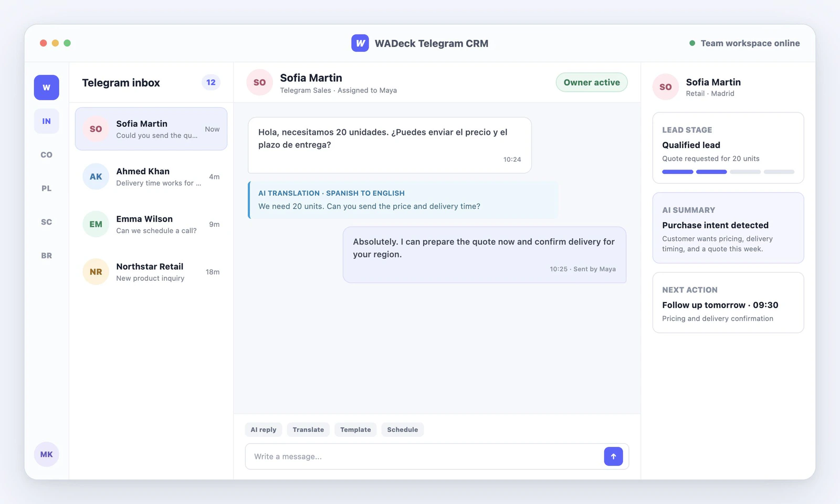Click the Owner active status pill

(592, 82)
